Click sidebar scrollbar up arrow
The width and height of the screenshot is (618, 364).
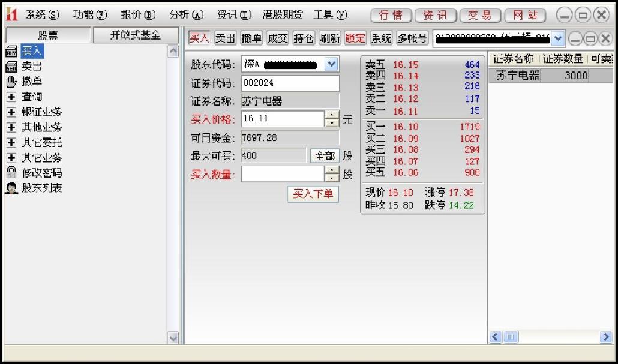click(x=173, y=51)
